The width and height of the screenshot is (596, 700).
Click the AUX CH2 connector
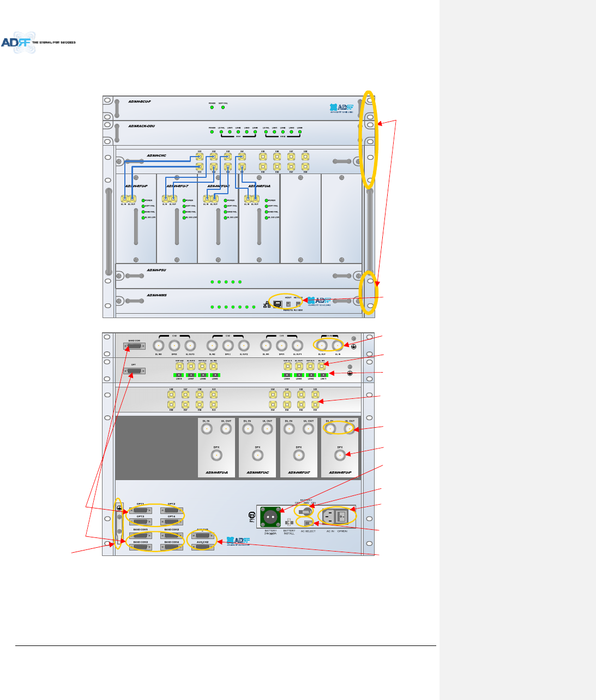pos(202,547)
